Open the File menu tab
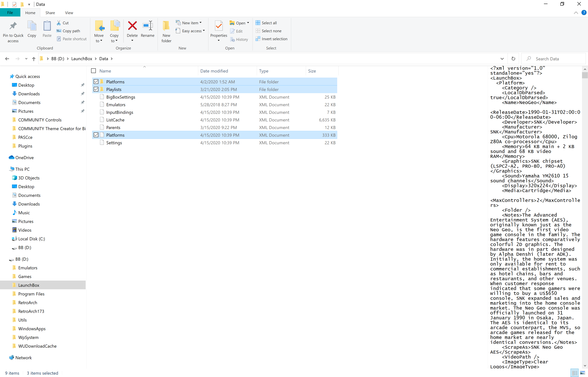This screenshot has height=377, width=588. (x=10, y=13)
